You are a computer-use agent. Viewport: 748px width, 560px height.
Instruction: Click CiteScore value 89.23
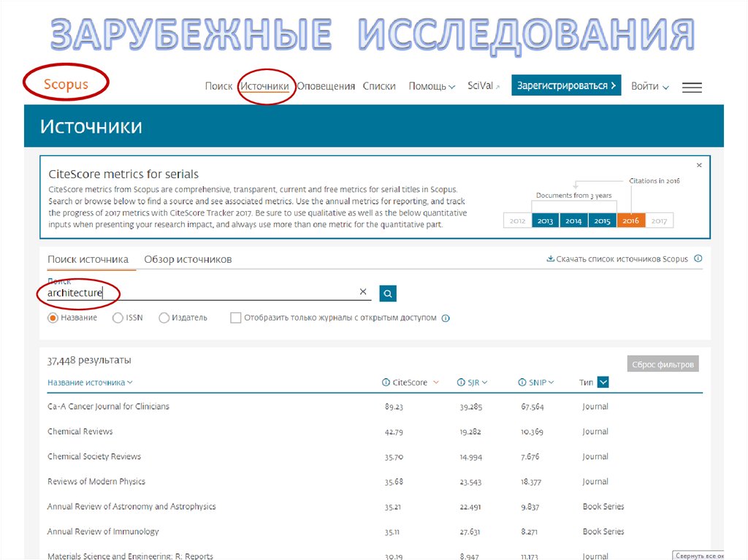(394, 407)
